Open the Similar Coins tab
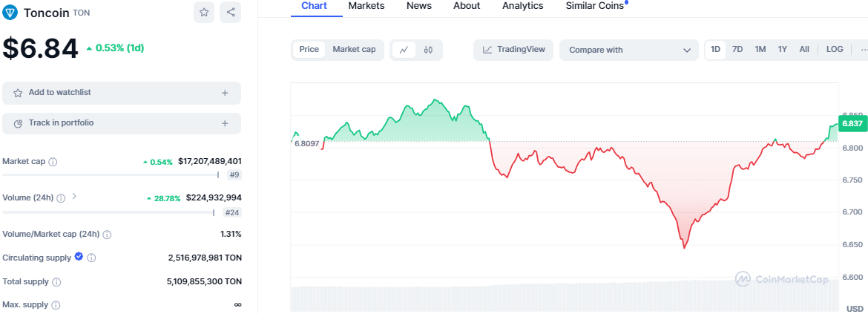The image size is (868, 314). pyautogui.click(x=596, y=6)
